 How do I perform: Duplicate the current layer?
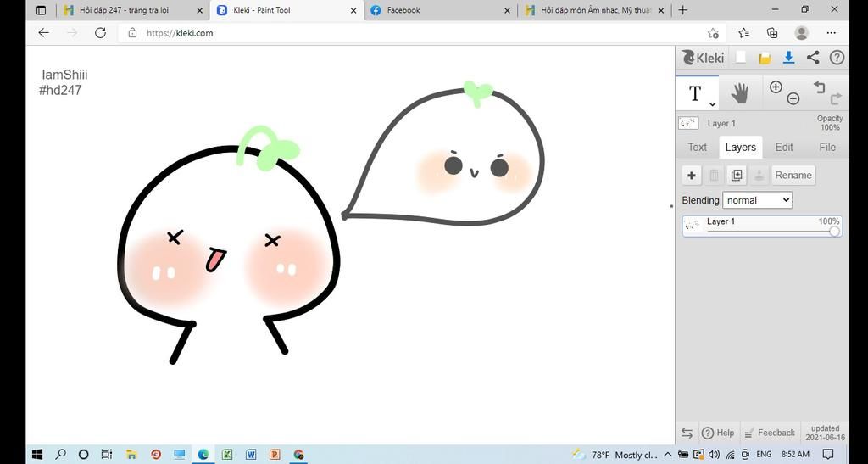pos(737,176)
